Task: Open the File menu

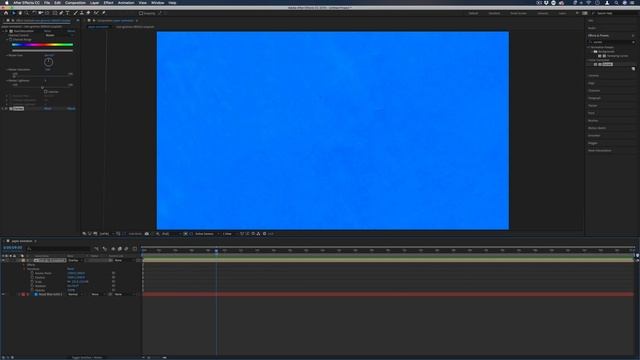Action: point(47,2)
